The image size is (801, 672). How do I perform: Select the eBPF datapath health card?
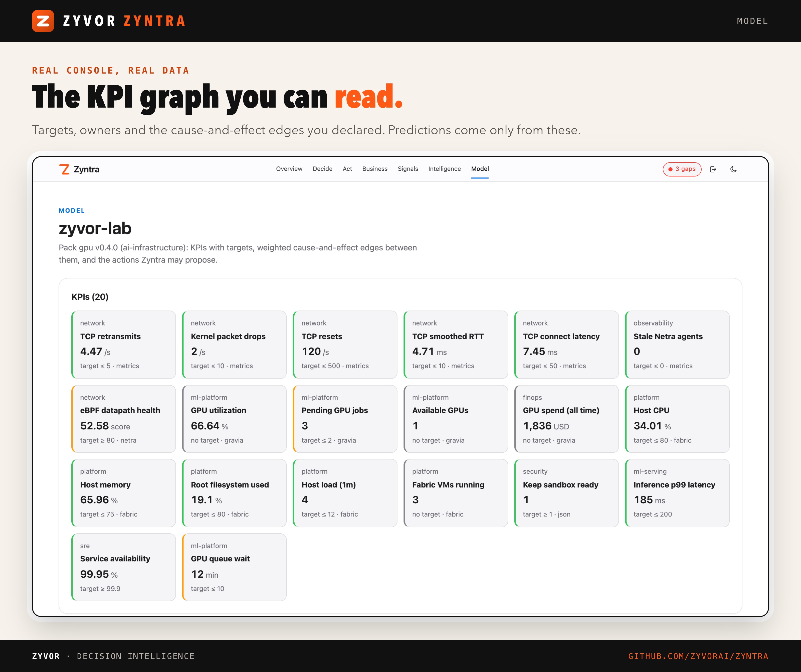coord(124,419)
